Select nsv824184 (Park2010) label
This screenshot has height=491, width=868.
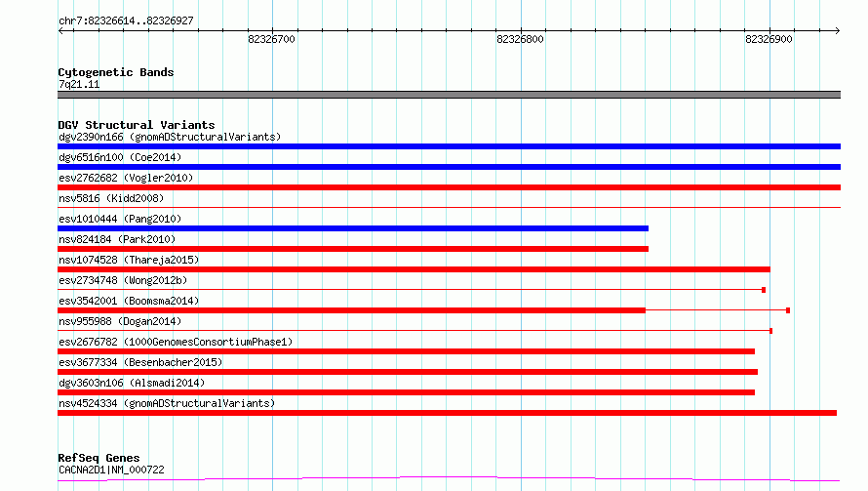pyautogui.click(x=117, y=239)
